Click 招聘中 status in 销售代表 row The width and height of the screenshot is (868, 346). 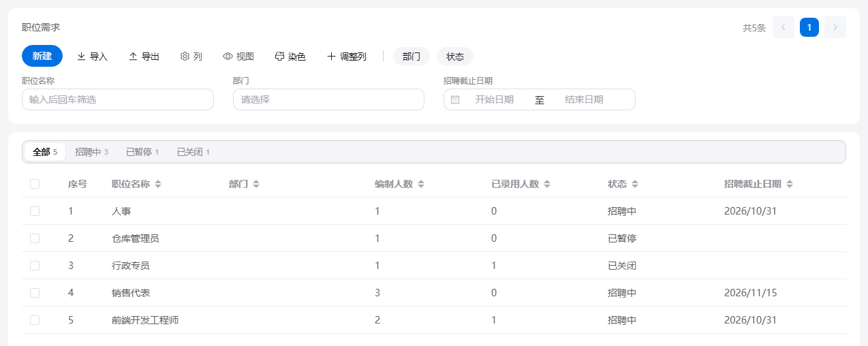[x=622, y=293]
